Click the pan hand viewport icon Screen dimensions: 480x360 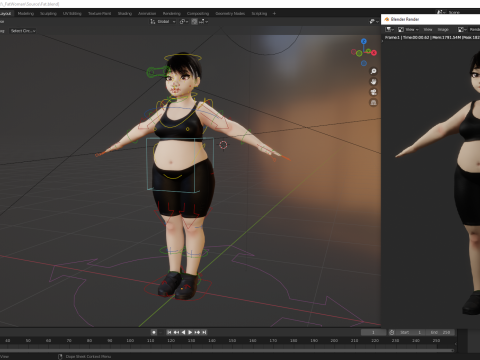coord(373,82)
